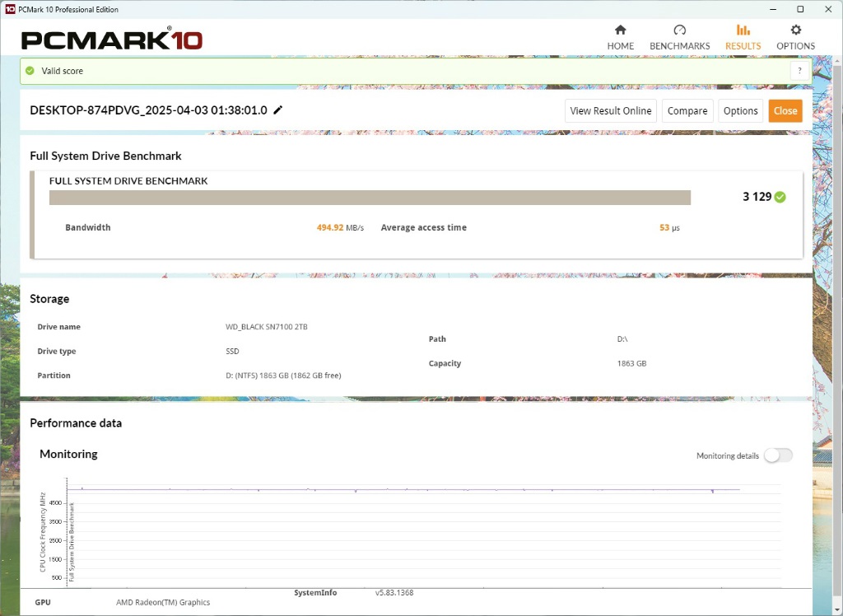Click the FULL SYSTEM DRIVE BENCHMARK card title
The height and width of the screenshot is (616, 843).
(x=128, y=181)
